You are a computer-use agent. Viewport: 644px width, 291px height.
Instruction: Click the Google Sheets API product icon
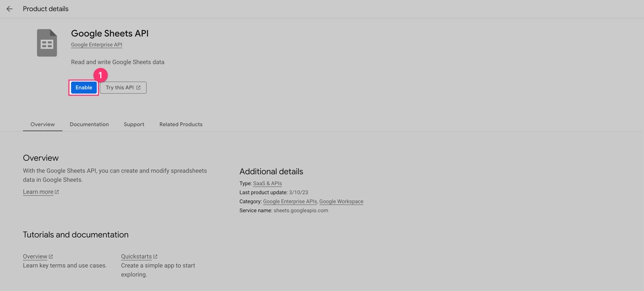coord(47,43)
